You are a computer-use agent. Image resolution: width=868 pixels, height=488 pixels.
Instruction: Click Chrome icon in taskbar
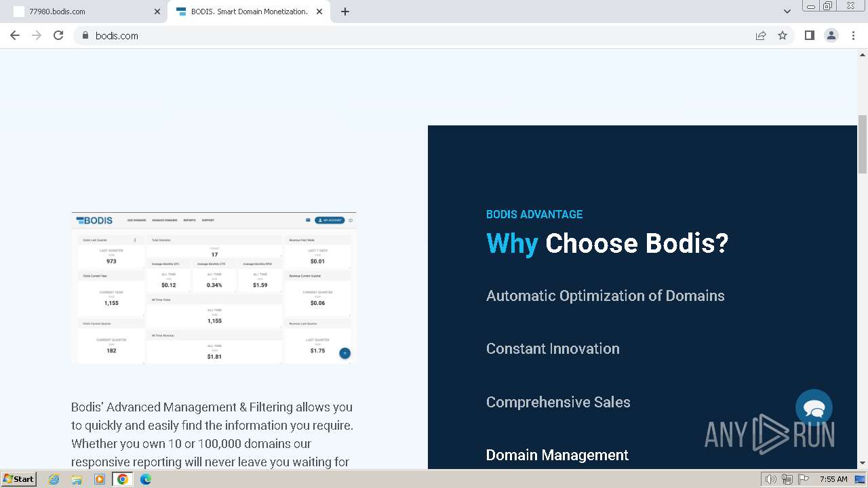coord(123,479)
